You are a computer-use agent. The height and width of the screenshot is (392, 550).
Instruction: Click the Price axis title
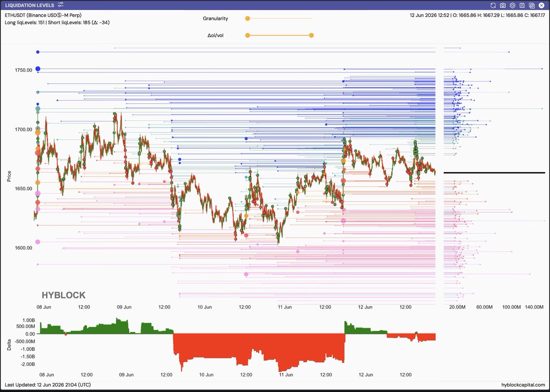pos(9,176)
